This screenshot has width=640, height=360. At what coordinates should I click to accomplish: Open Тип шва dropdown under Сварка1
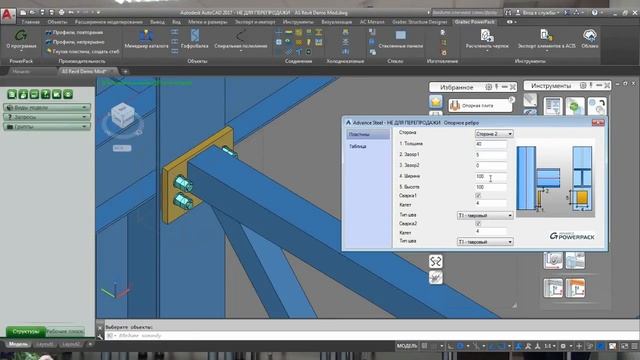tap(485, 215)
